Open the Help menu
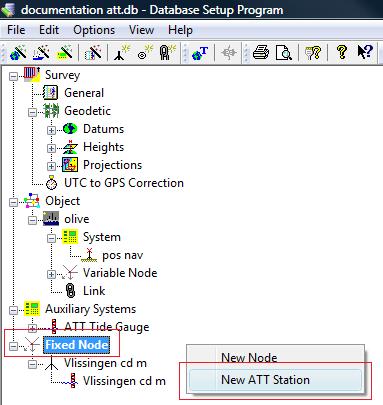383x405 pixels. click(x=180, y=30)
